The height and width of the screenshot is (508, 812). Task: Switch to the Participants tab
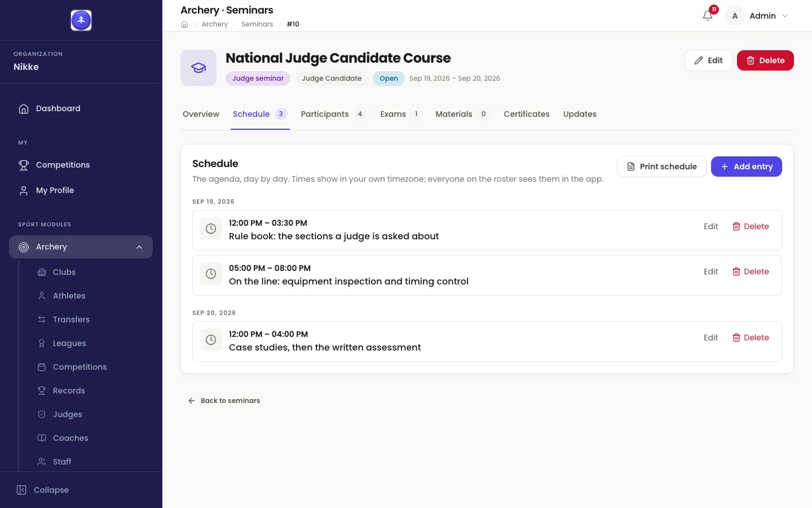click(333, 114)
